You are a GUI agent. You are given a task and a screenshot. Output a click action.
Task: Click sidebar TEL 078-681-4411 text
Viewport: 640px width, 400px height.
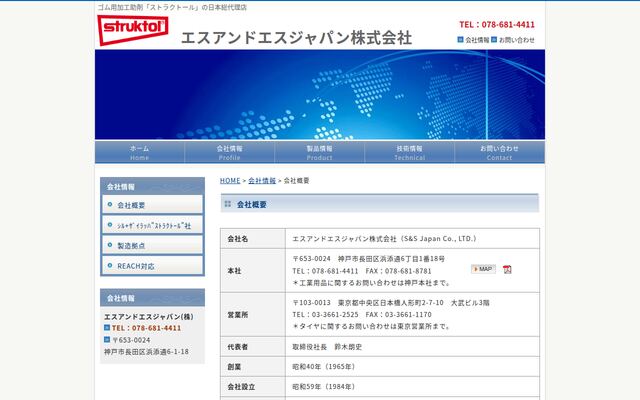[x=146, y=328]
